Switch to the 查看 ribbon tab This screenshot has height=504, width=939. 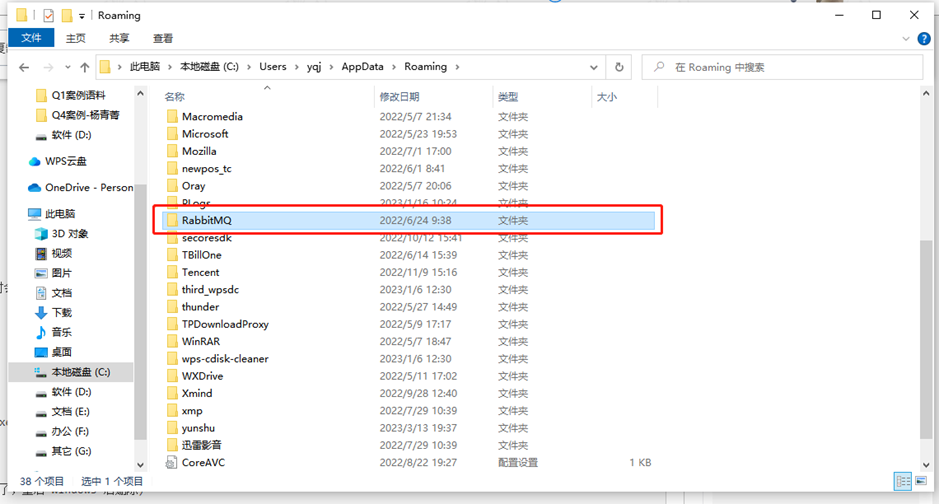pyautogui.click(x=162, y=38)
